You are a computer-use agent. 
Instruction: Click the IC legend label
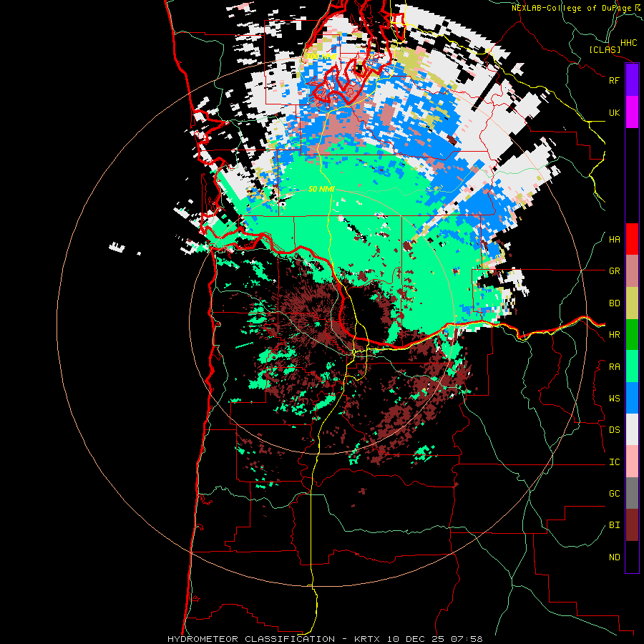614,462
